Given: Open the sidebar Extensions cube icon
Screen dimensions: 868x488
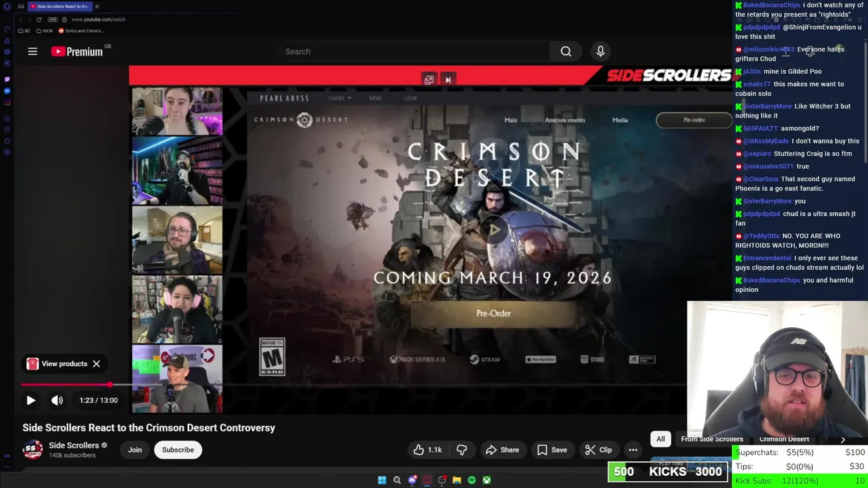Looking at the screenshot, I should [x=7, y=141].
